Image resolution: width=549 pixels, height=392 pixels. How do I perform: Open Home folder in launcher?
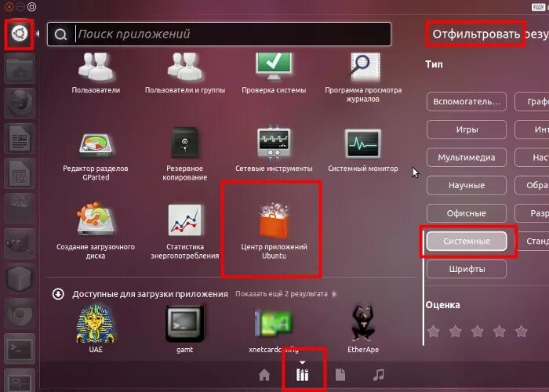[20, 69]
